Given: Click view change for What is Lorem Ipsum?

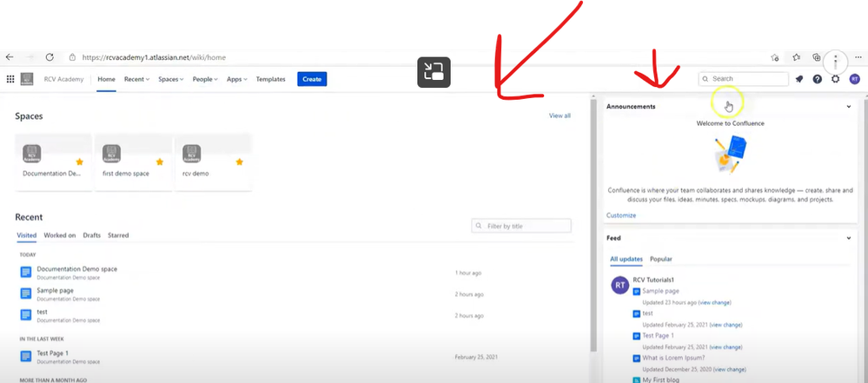Looking at the screenshot, I should tap(730, 369).
